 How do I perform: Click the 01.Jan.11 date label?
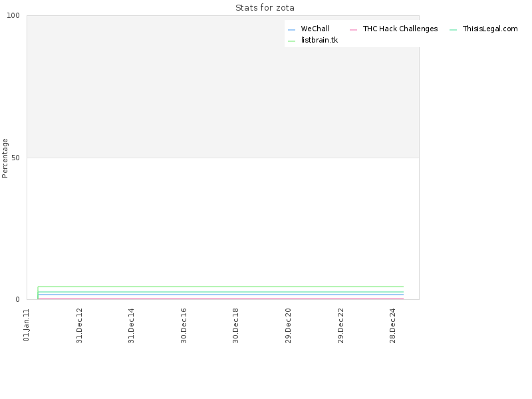tap(27, 325)
